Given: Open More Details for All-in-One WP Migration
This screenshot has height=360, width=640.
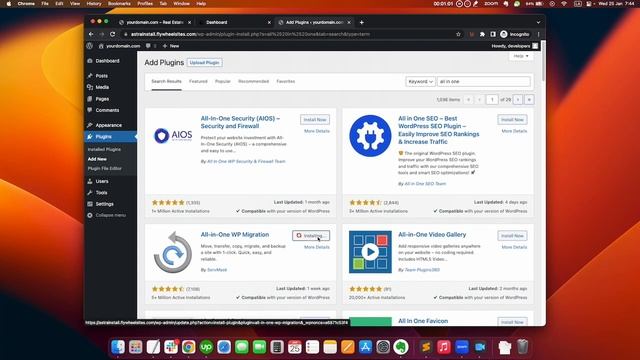Looking at the screenshot, I should (x=317, y=247).
